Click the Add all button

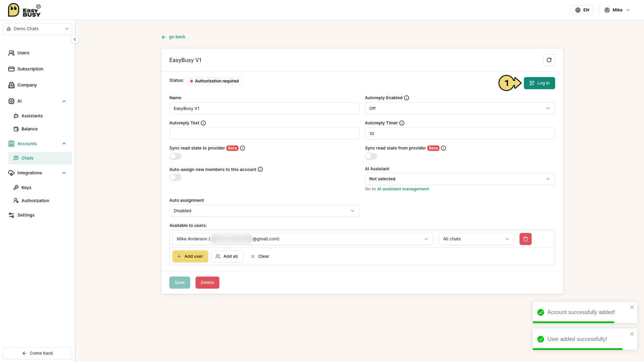[x=227, y=256]
